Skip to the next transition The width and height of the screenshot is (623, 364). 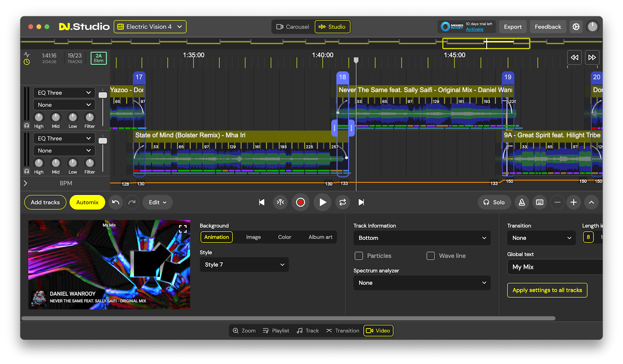pos(361,202)
